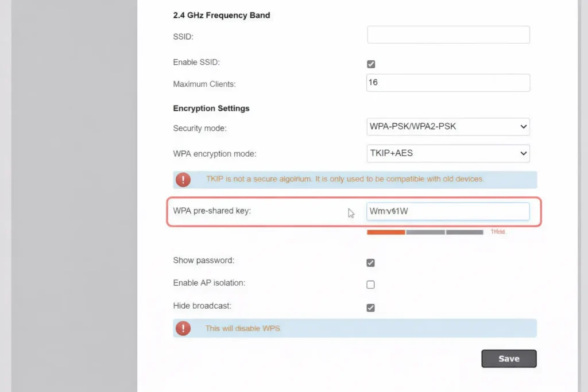Enable the AP isolation checkbox

(370, 285)
